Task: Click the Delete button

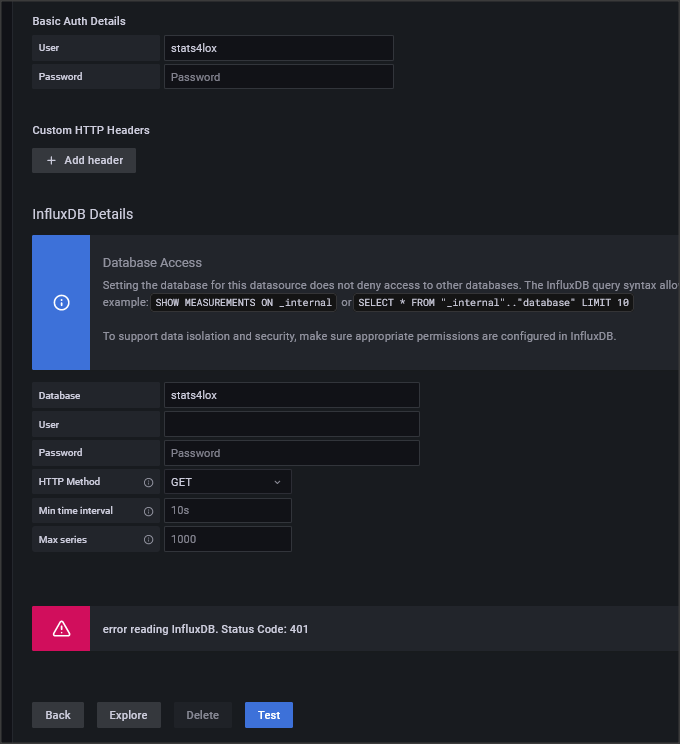Action: pos(203,715)
